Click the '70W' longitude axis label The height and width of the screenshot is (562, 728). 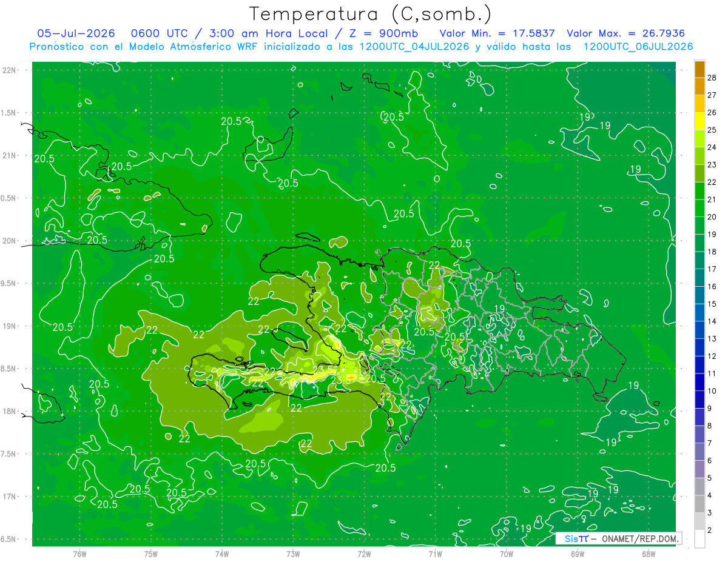pyautogui.click(x=507, y=554)
